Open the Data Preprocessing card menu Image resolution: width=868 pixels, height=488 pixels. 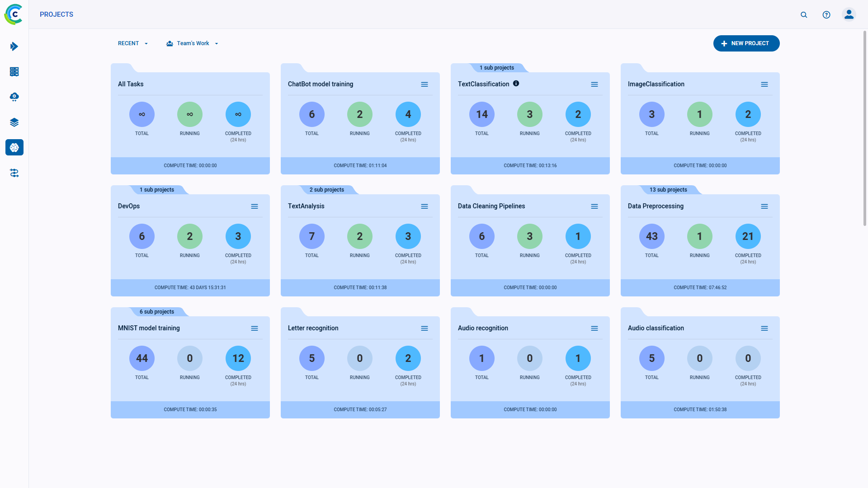coord(764,206)
